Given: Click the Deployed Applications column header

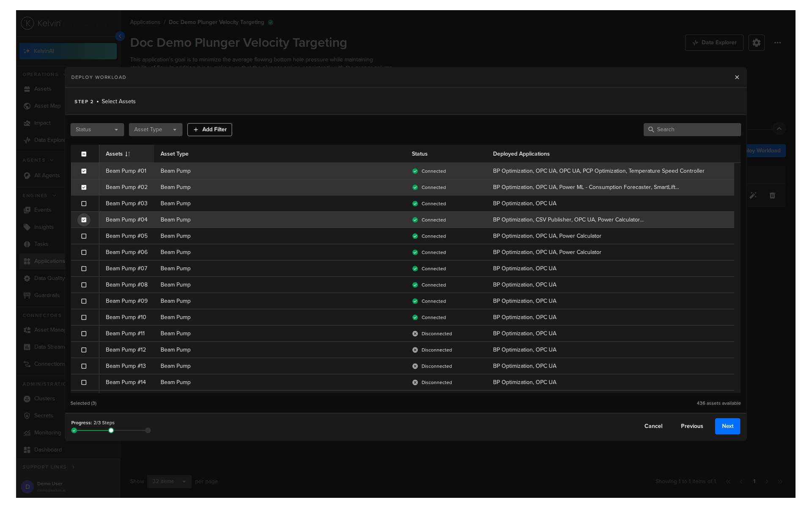Looking at the screenshot, I should (x=521, y=154).
